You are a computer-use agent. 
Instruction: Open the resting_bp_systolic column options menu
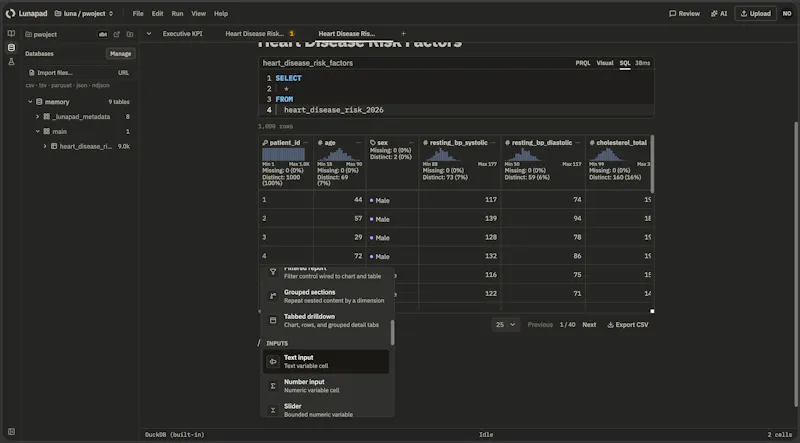coord(493,143)
